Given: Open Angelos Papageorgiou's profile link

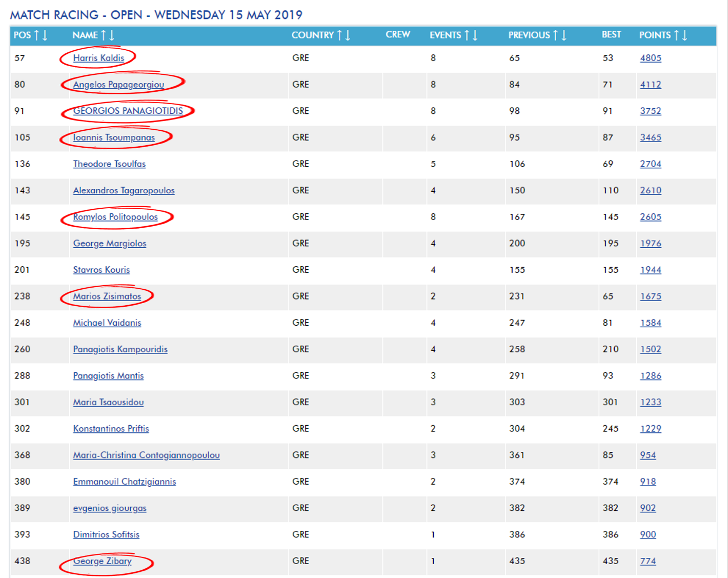Looking at the screenshot, I should pyautogui.click(x=118, y=85).
